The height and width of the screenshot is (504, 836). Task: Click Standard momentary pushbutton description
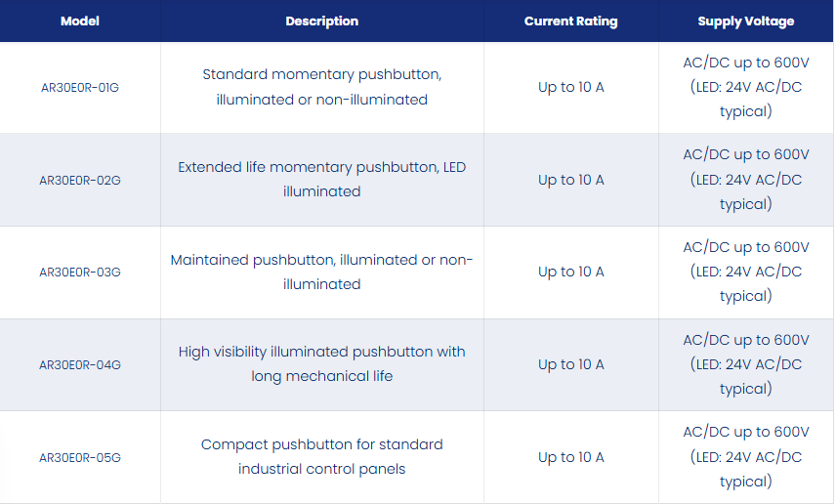point(322,87)
